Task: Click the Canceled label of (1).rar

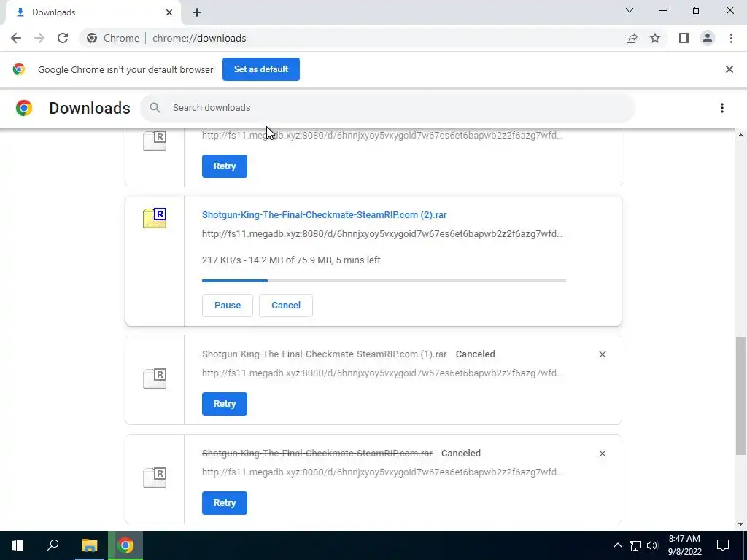Action: point(476,354)
